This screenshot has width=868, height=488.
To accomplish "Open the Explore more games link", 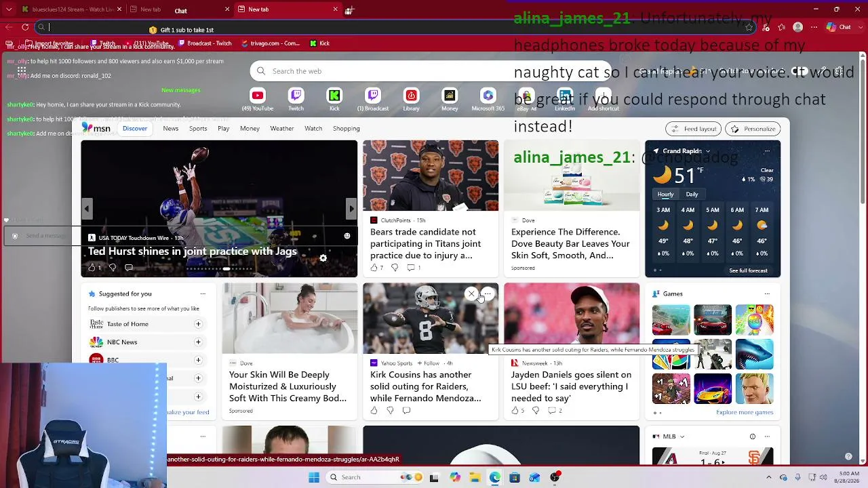I will point(745,412).
